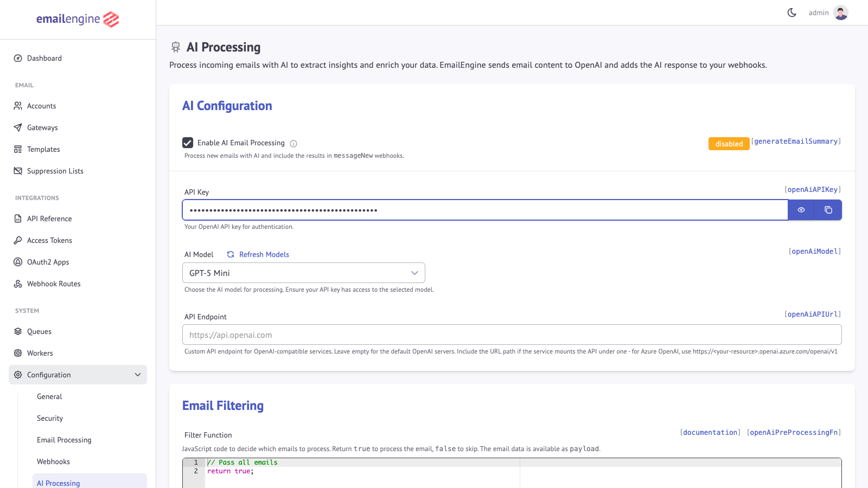
Task: Click the Dashboard gauge icon
Action: (x=18, y=58)
